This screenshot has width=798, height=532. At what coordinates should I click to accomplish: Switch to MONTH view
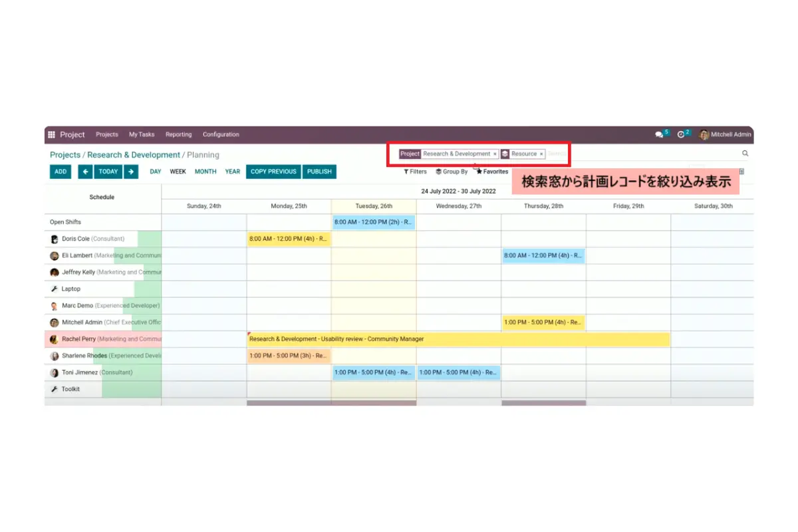click(205, 172)
